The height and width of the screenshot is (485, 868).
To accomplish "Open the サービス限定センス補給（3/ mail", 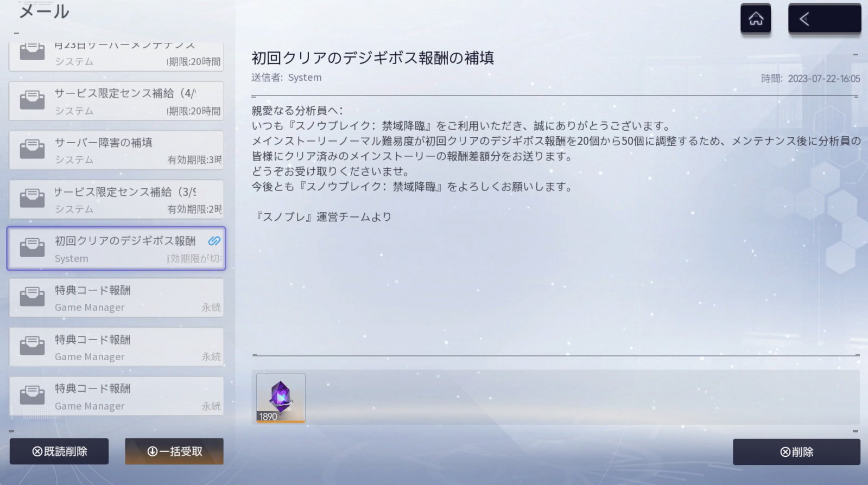I will click(x=116, y=200).
